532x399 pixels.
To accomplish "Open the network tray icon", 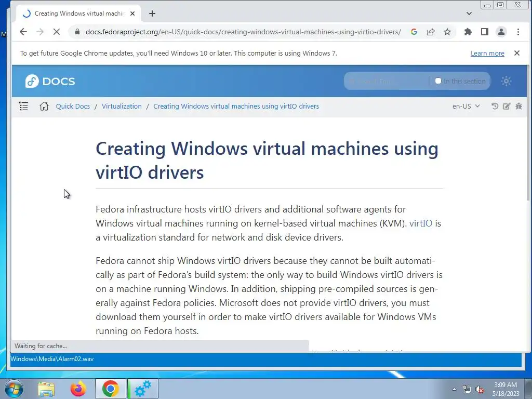I will [467, 389].
